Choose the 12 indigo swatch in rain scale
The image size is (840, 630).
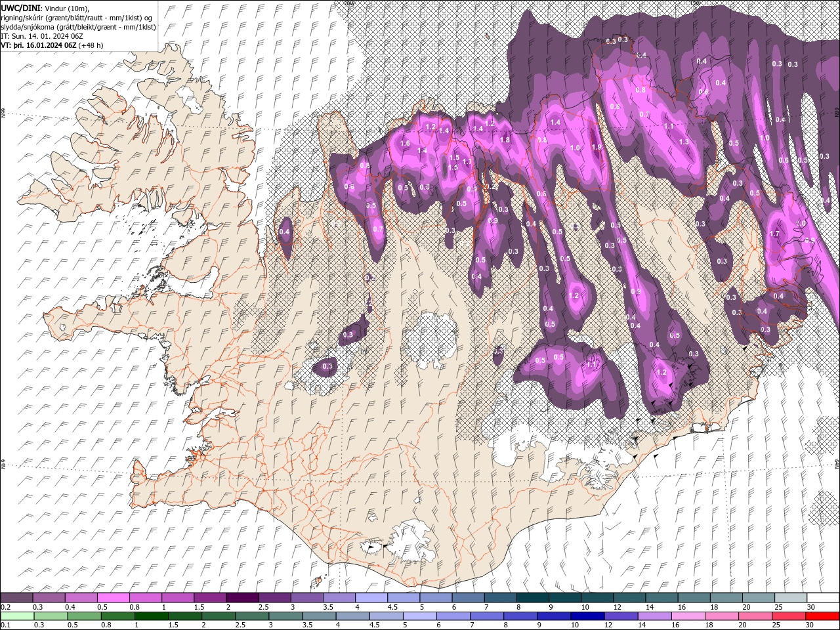622,616
